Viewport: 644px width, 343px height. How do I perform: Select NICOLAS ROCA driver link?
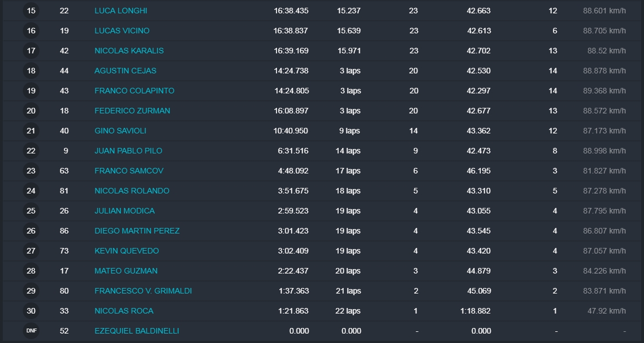pos(124,311)
